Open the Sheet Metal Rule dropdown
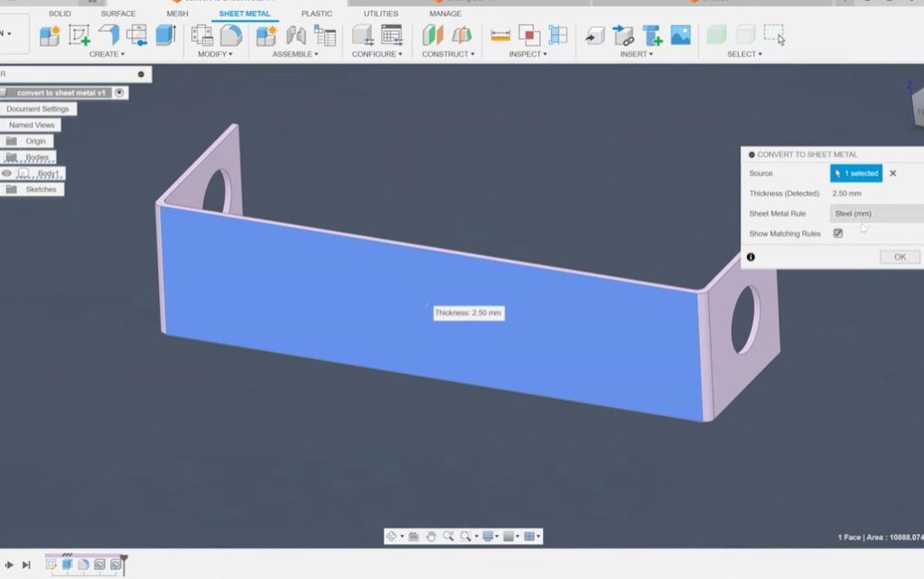Screen dimensions: 924x579 876,213
